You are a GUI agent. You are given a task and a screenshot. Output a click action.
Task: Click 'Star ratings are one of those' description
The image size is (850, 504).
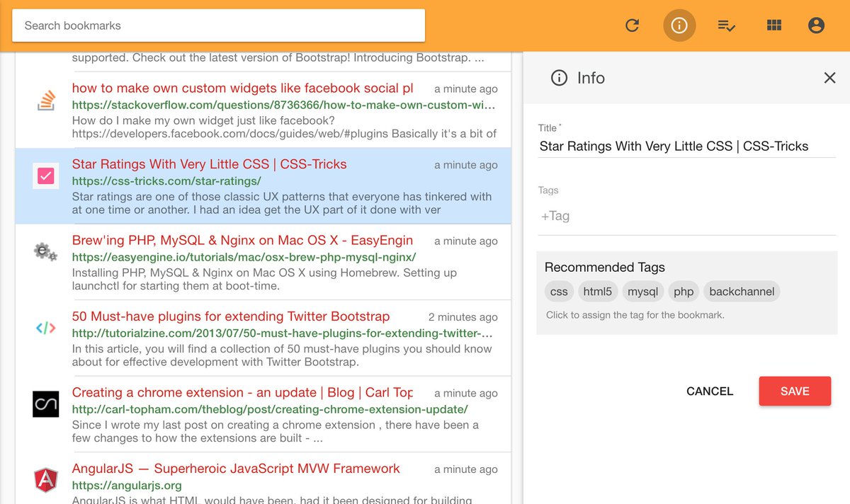(282, 203)
